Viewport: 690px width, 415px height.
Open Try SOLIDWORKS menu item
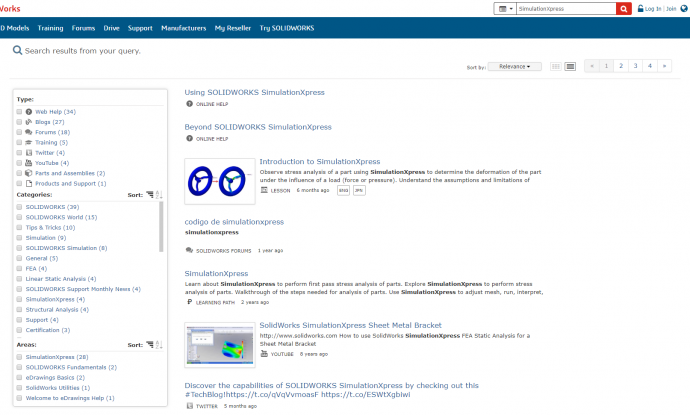pos(287,28)
